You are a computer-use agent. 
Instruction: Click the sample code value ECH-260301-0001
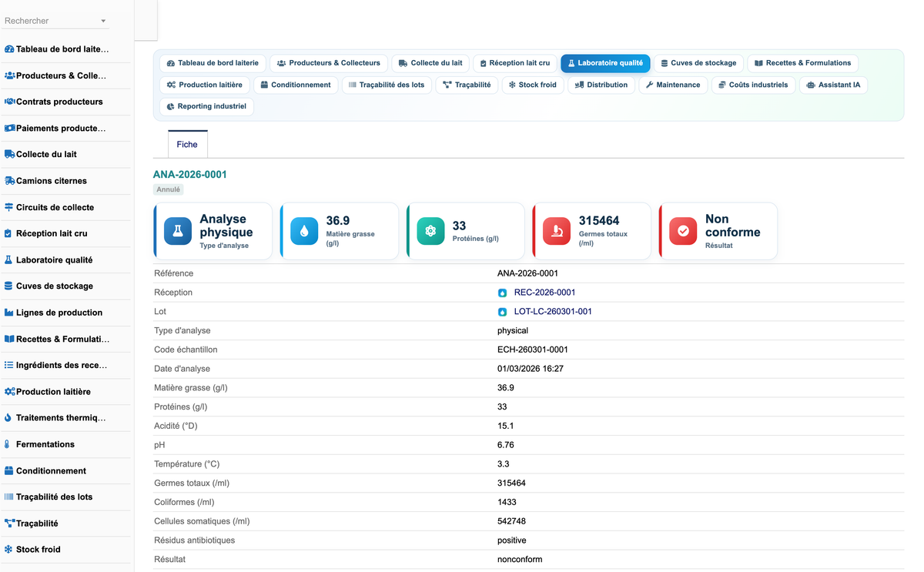point(533,350)
